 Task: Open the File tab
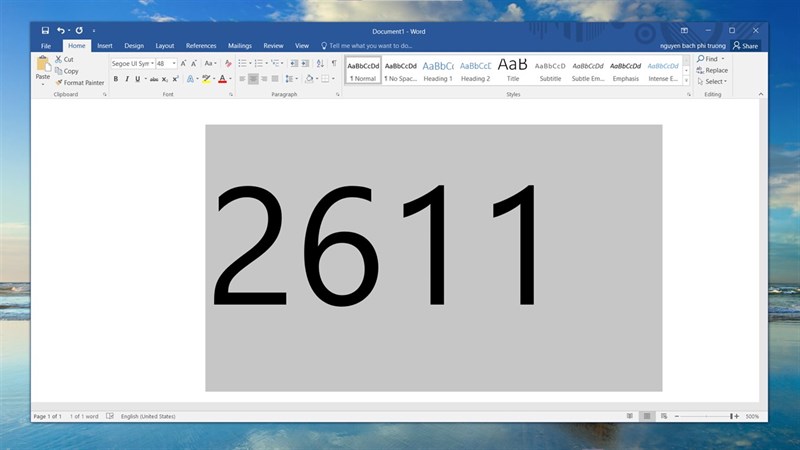46,46
